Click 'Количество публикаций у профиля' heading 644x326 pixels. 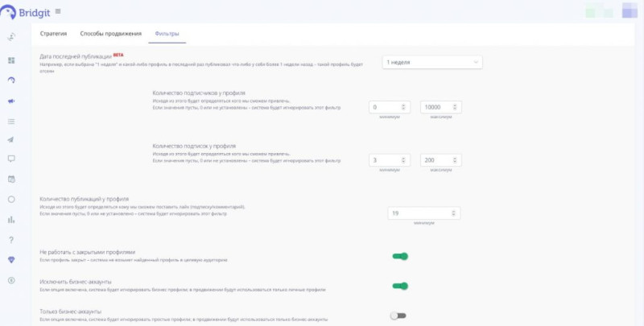pyautogui.click(x=85, y=199)
